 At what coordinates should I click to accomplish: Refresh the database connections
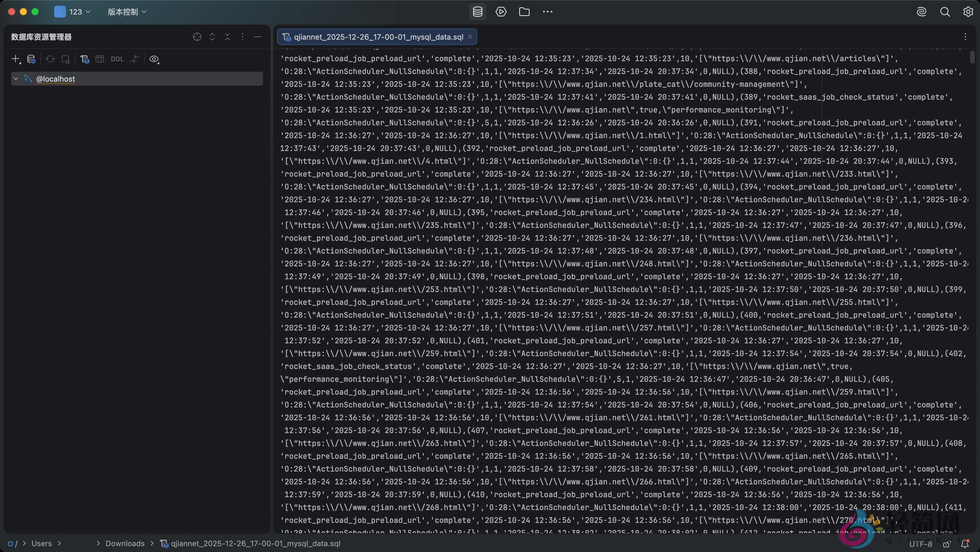50,59
